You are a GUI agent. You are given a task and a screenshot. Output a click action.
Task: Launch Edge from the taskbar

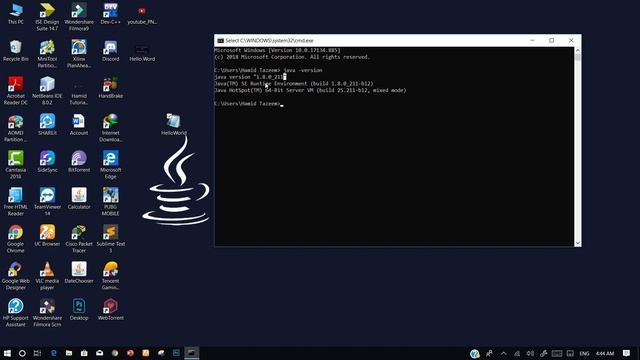[x=53, y=353]
